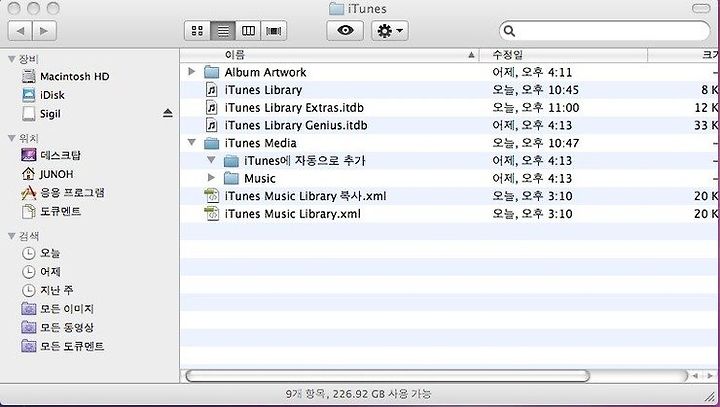
Task: Select iTunes Music Library 복사.xml
Action: pyautogui.click(x=450, y=196)
